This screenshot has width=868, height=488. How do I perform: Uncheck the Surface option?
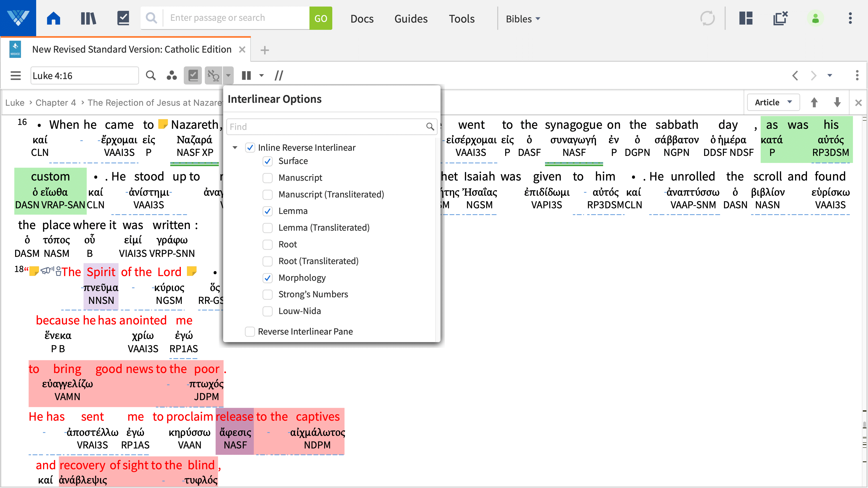[268, 161]
